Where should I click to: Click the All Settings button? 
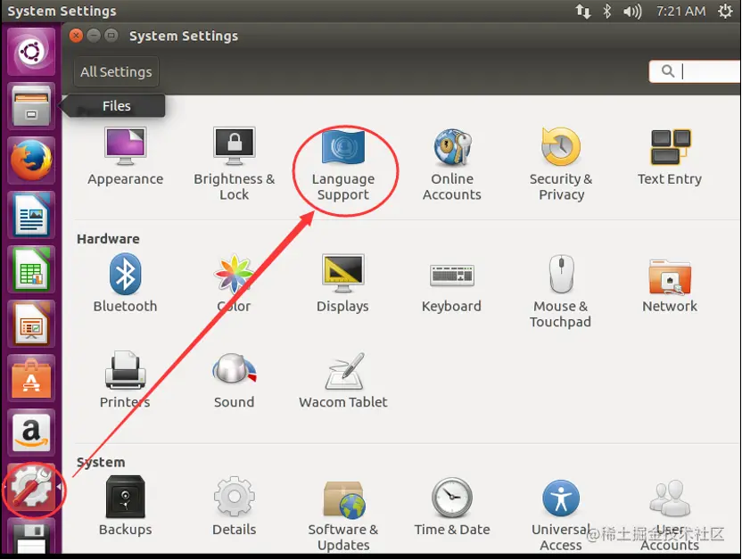click(116, 72)
